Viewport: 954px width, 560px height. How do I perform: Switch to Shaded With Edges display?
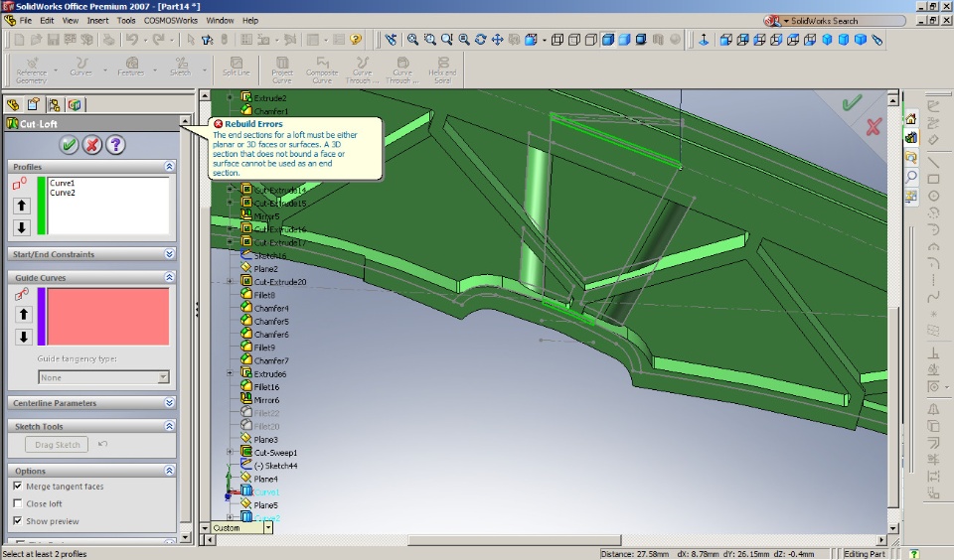coord(607,40)
